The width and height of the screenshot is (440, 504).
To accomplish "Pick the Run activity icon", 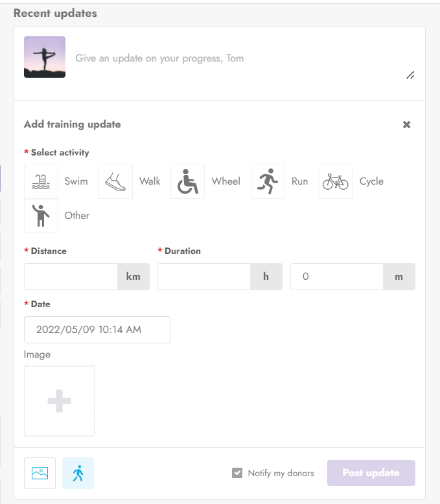I will 268,181.
